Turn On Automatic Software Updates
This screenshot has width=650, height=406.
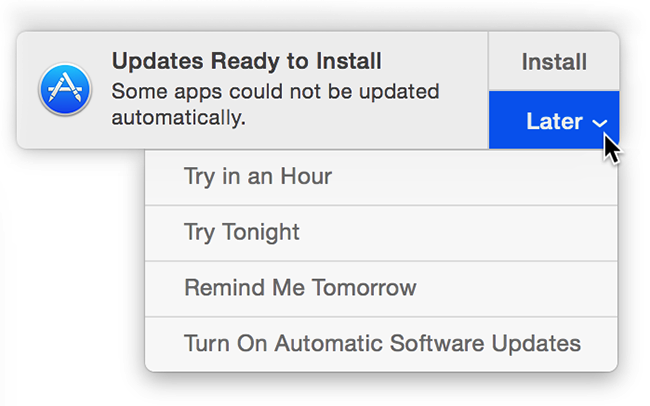[x=382, y=343]
